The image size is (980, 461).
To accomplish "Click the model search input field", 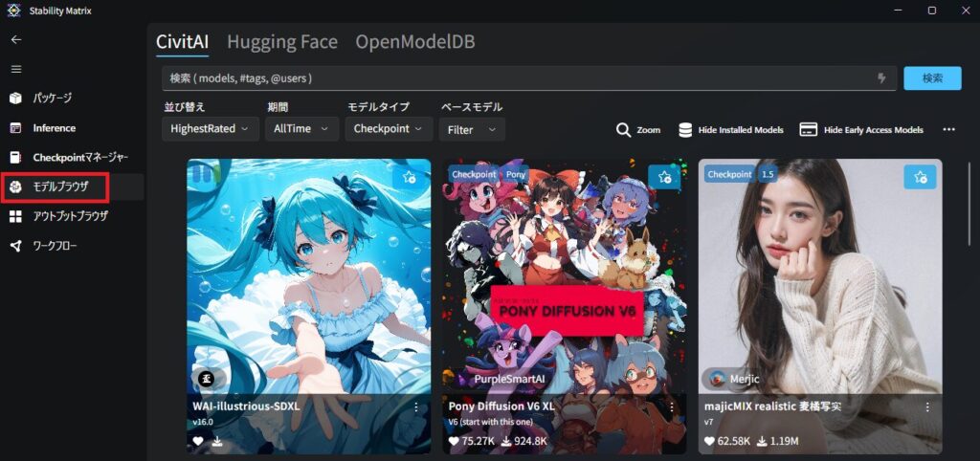I will tap(517, 77).
